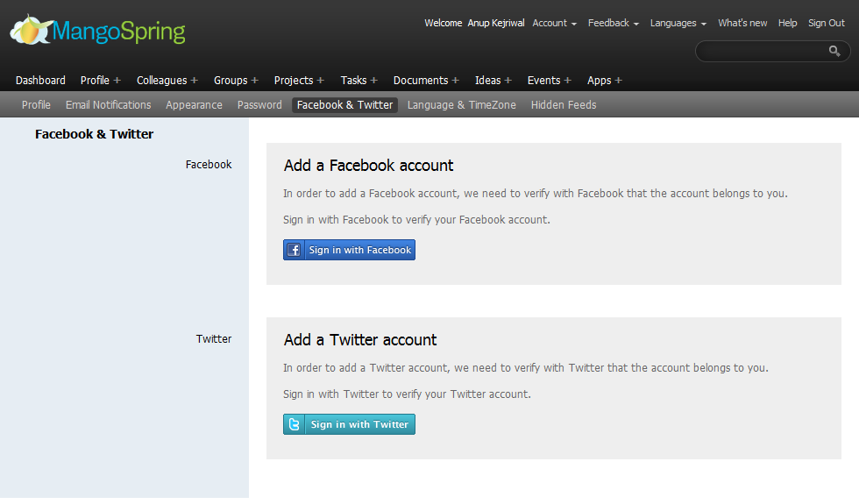Screen dimensions: 859x504
Task: Click the plus icon next to Ideas
Action: [x=508, y=81]
